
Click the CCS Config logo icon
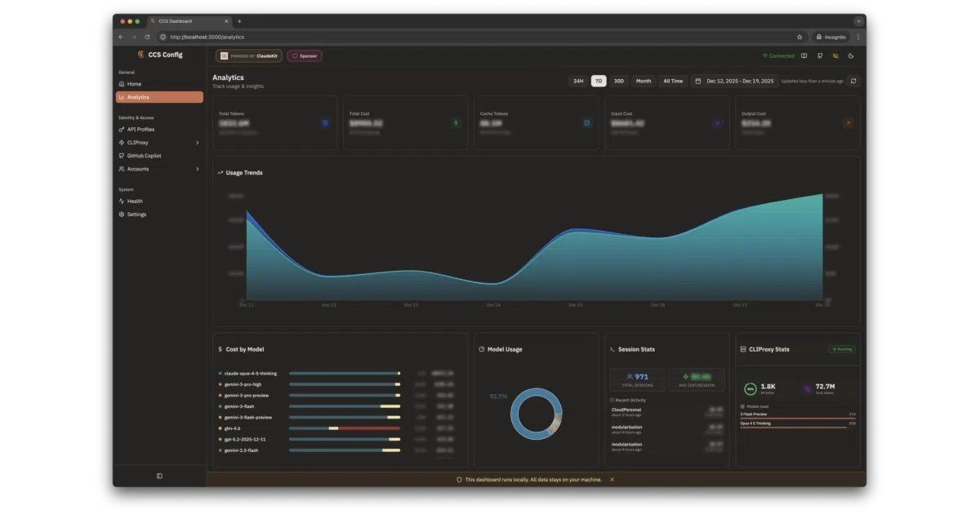pyautogui.click(x=140, y=55)
